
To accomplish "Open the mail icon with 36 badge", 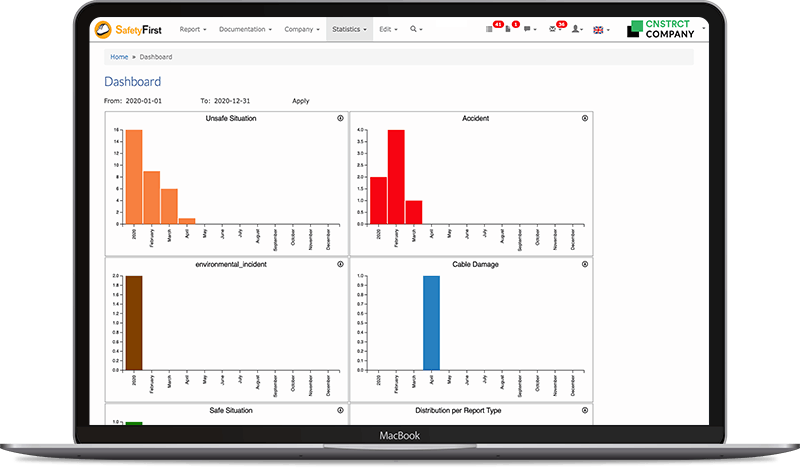I will pyautogui.click(x=556, y=28).
